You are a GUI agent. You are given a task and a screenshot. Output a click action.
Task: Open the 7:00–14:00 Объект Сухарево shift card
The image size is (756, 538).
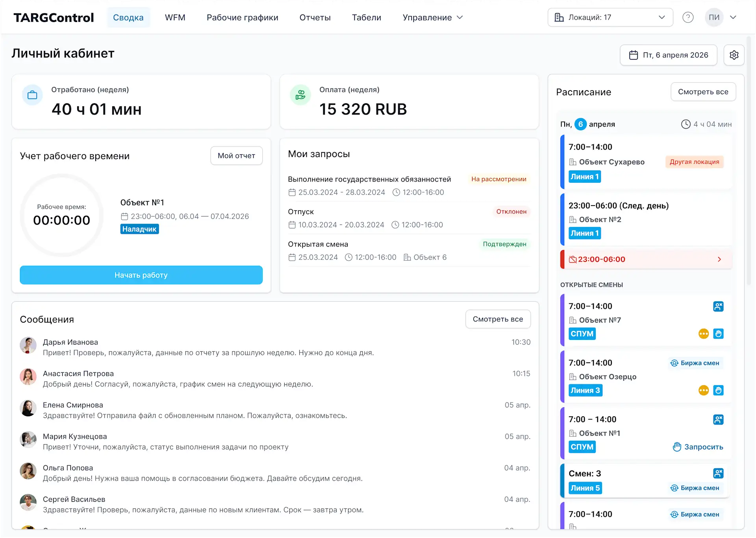coord(646,161)
